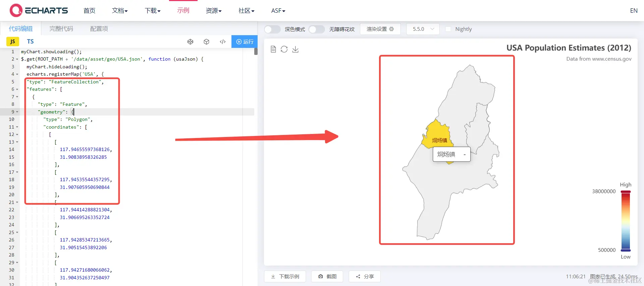Open the 5.5.0 version dropdown
Viewport: 644px width, 286px height.
point(423,29)
